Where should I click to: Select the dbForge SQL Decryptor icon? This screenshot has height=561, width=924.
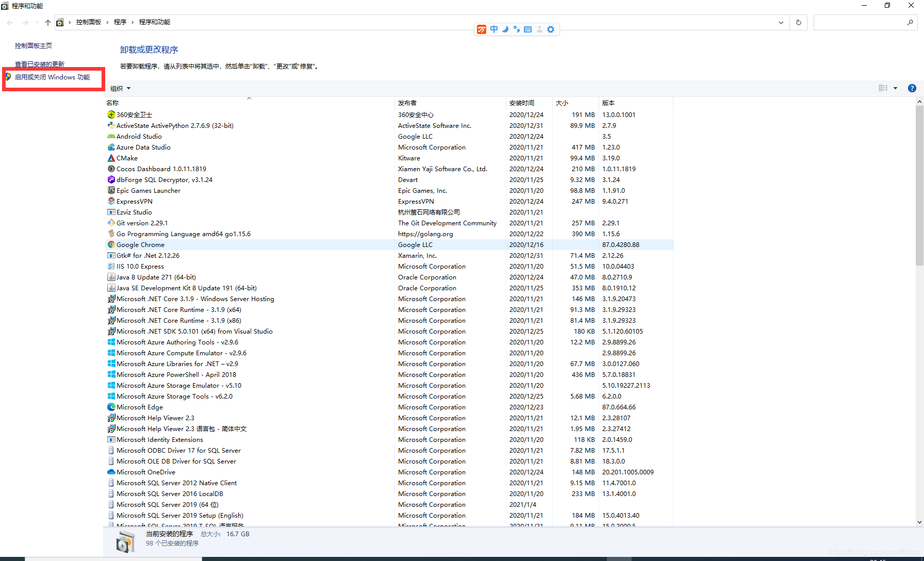111,179
